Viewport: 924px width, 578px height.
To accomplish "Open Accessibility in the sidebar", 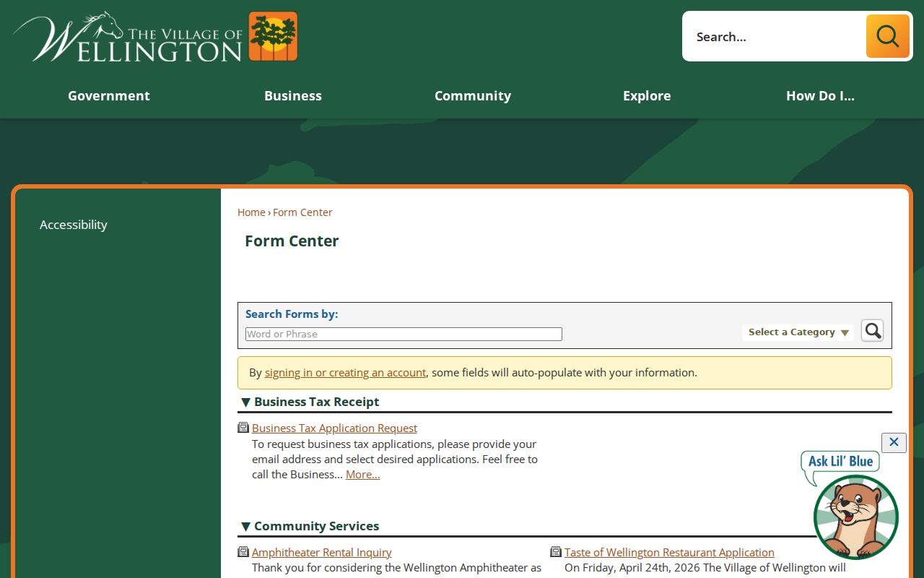I will tap(74, 225).
